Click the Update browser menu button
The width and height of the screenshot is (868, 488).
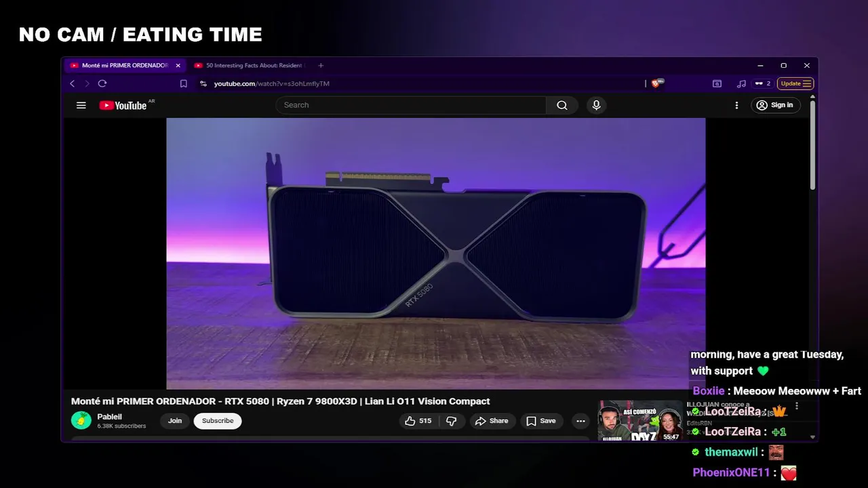795,83
